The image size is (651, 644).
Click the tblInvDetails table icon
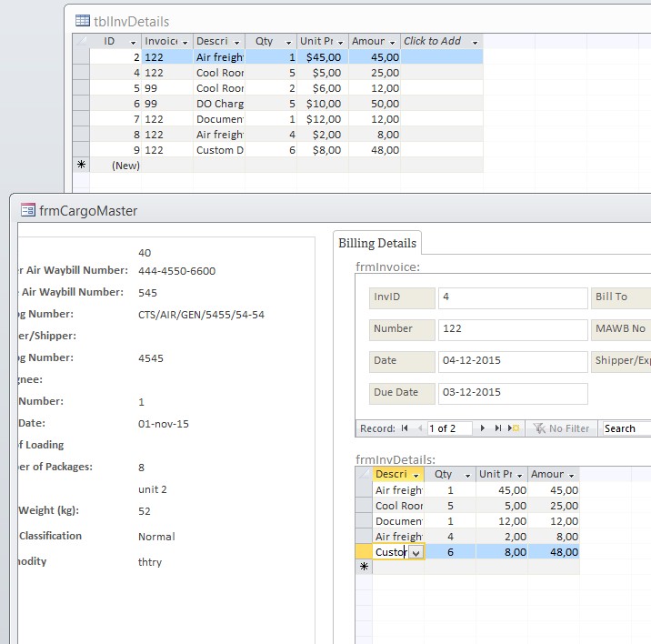click(x=82, y=21)
